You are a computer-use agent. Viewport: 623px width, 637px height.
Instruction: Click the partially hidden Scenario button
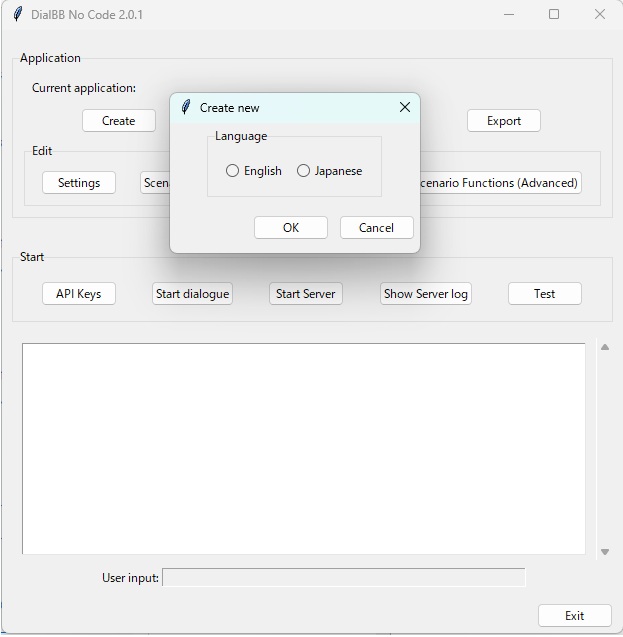[x=155, y=183]
